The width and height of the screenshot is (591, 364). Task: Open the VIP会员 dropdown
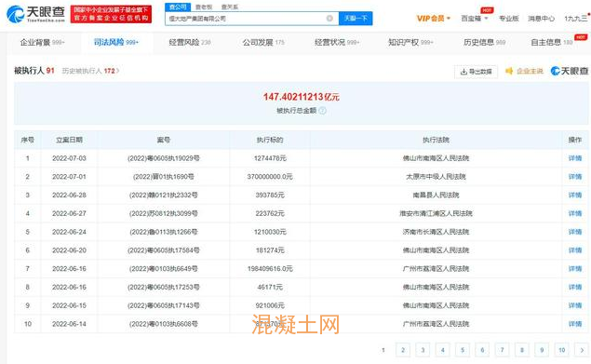coord(434,18)
